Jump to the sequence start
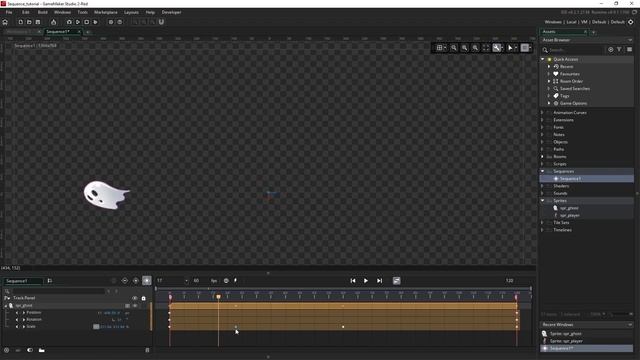 353,280
